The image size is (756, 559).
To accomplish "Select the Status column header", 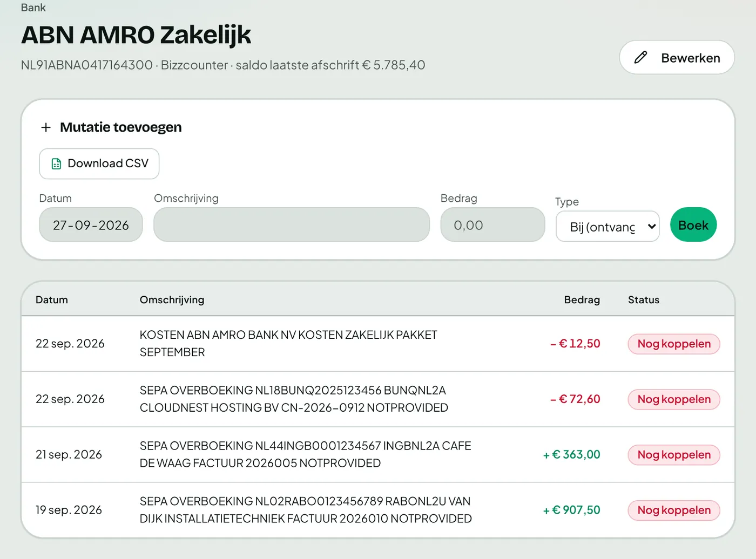I will (644, 299).
